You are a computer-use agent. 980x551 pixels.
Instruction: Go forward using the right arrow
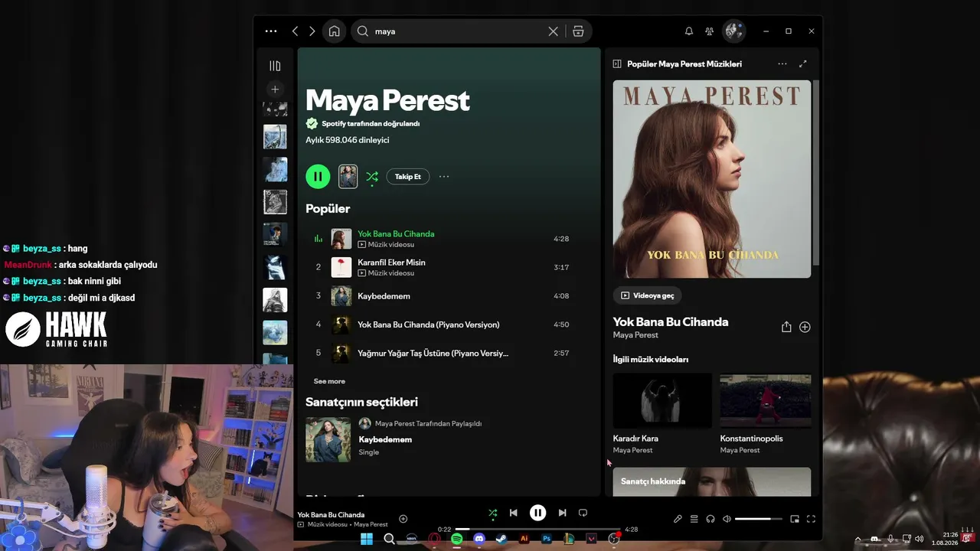point(312,31)
